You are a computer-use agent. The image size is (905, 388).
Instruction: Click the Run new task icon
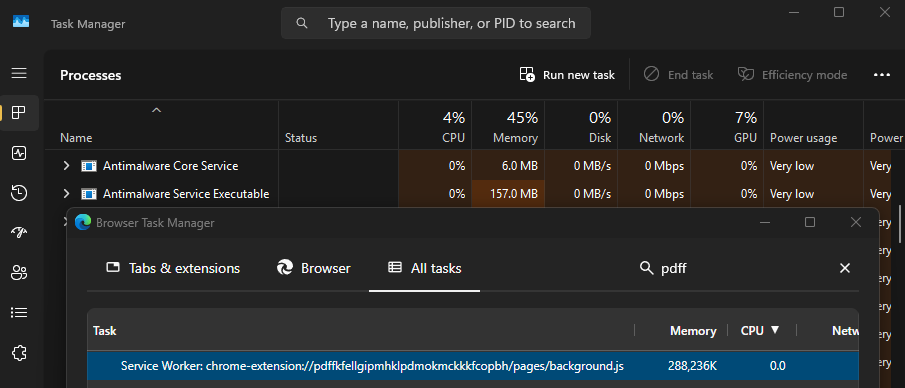527,74
